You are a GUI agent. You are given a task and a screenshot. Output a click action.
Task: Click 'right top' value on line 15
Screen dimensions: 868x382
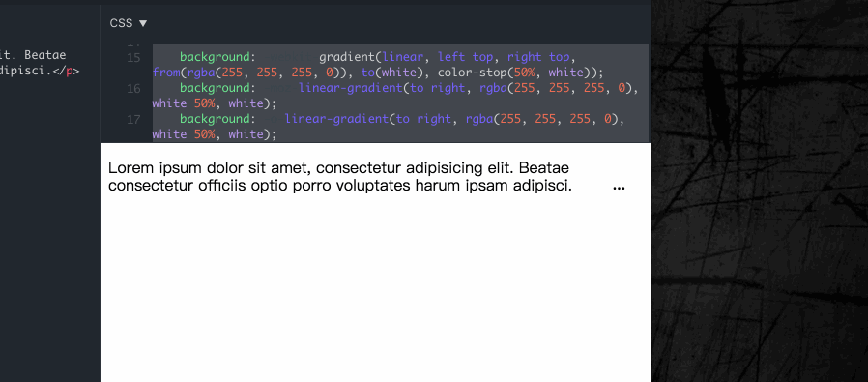(538, 57)
